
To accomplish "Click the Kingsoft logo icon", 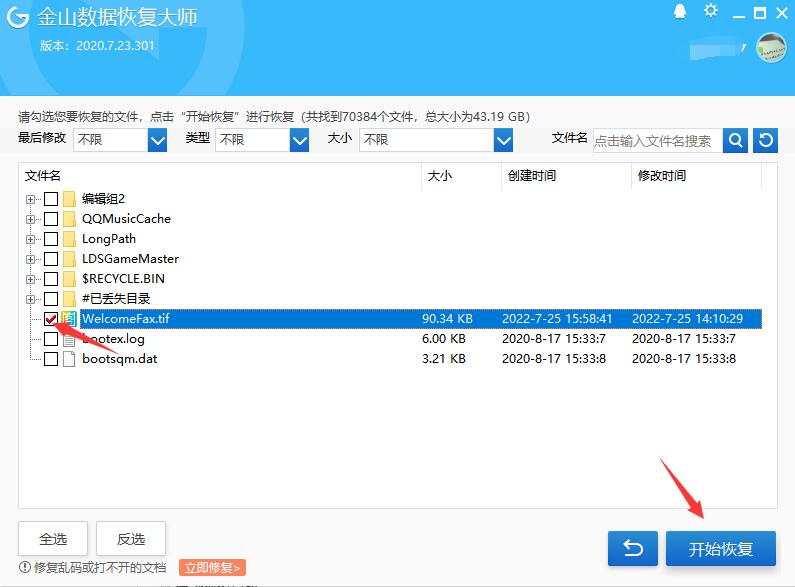I will point(18,17).
